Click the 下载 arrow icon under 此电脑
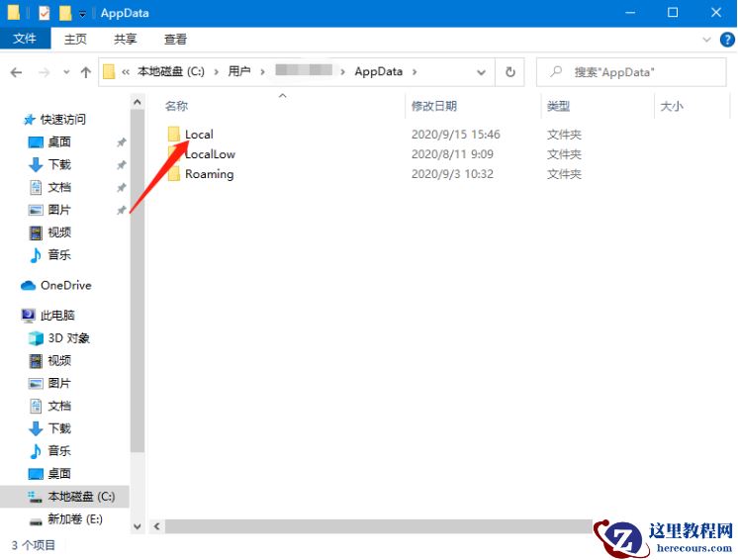This screenshot has height=560, width=738. (x=36, y=428)
